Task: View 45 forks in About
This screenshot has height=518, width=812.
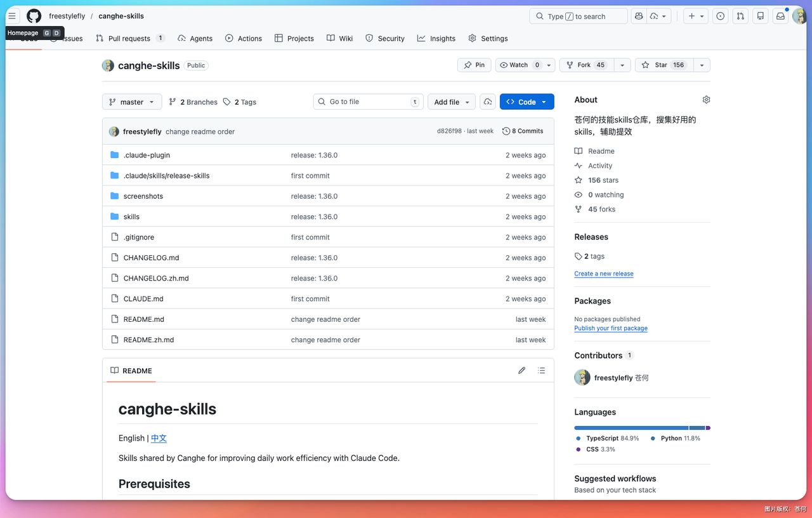Action: [x=595, y=209]
